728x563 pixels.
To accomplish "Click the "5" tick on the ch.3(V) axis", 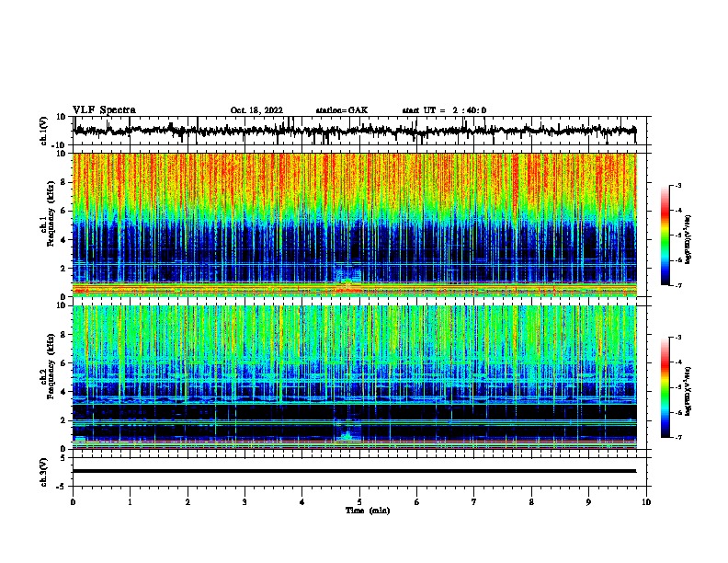I will (63, 458).
